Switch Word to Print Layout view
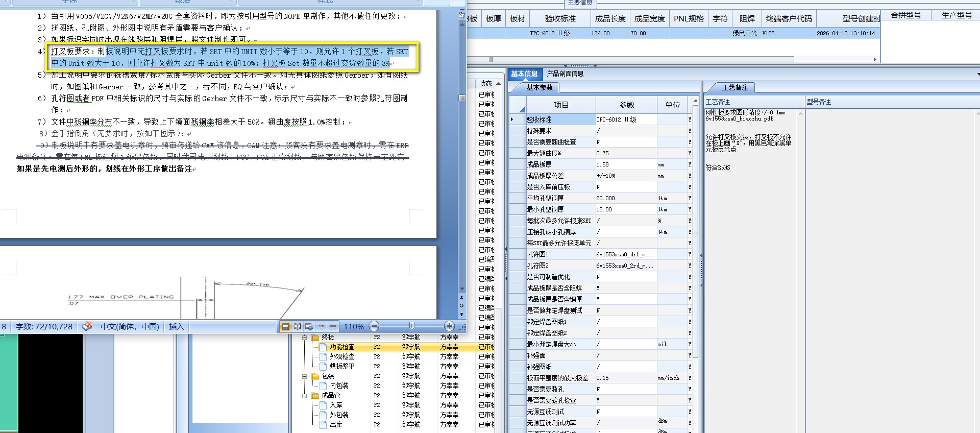This screenshot has height=433, width=980. (x=285, y=326)
